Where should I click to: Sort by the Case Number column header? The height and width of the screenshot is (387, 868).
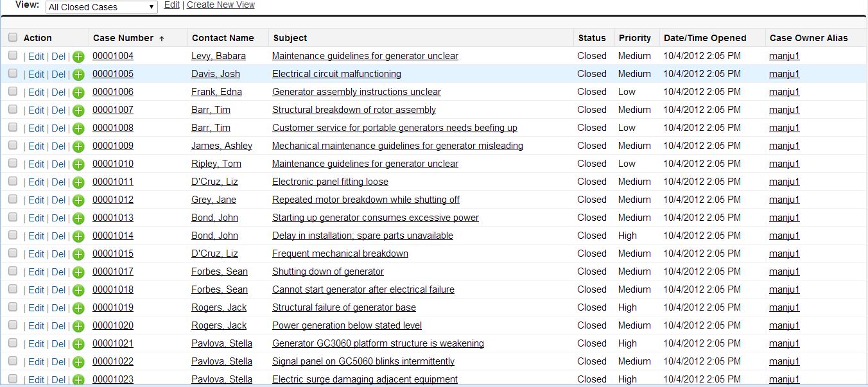[x=123, y=38]
